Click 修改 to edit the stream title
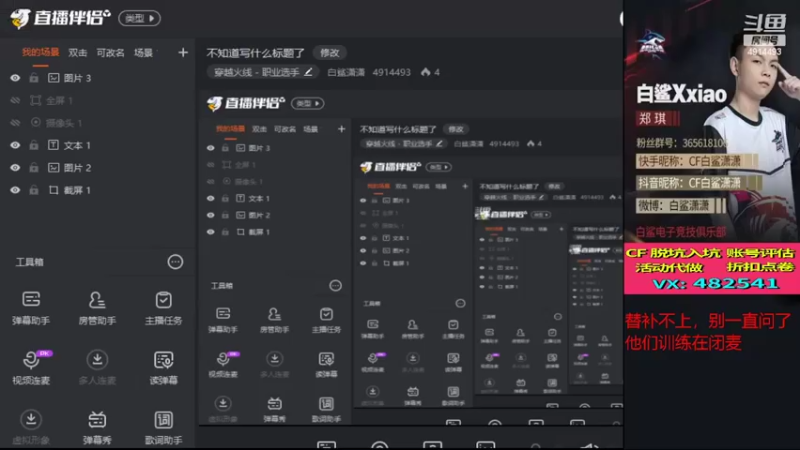The image size is (800, 450). click(x=329, y=53)
